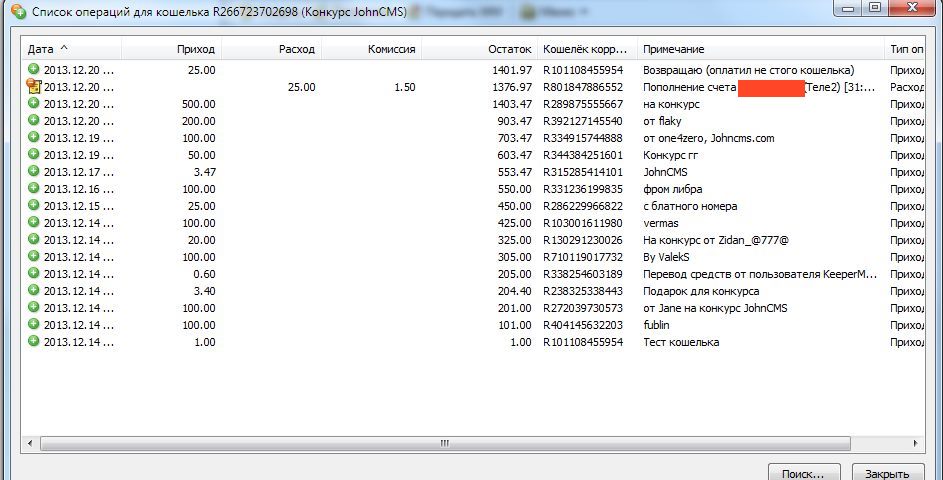The height and width of the screenshot is (480, 943).
Task: Click the income icon of the 'на конкурс' row
Action: (34, 103)
